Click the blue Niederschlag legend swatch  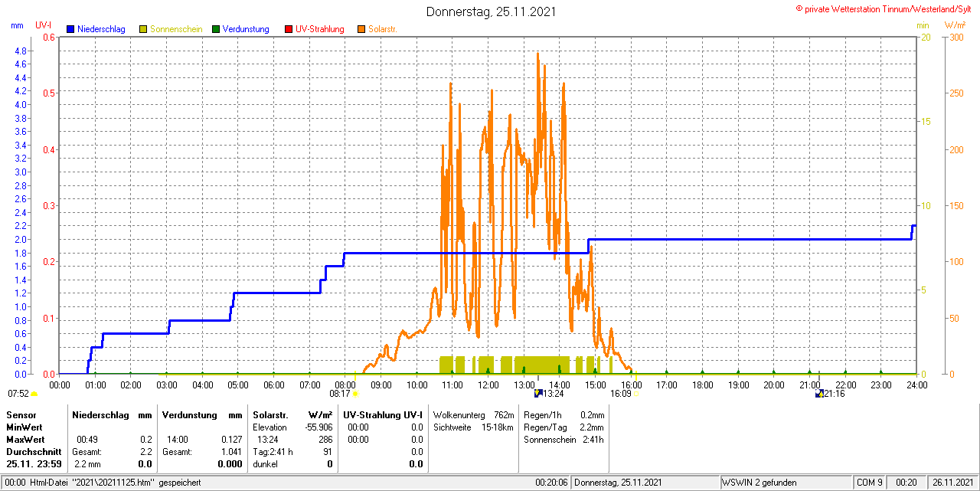[71, 29]
